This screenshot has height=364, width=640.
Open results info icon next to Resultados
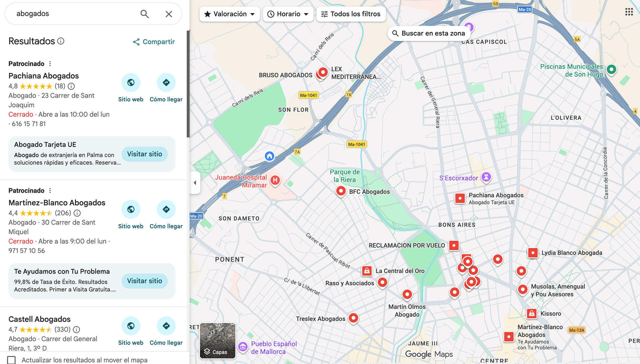click(61, 41)
